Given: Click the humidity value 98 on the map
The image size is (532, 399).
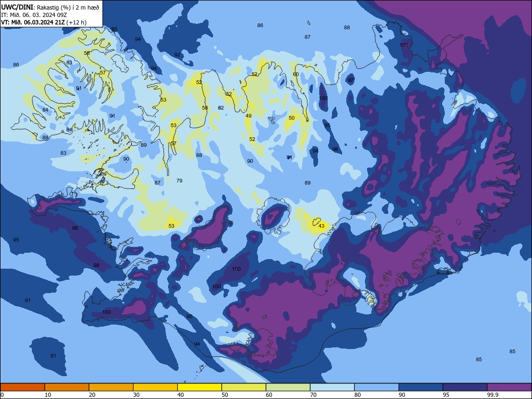Looking at the screenshot, I should pyautogui.click(x=96, y=265).
